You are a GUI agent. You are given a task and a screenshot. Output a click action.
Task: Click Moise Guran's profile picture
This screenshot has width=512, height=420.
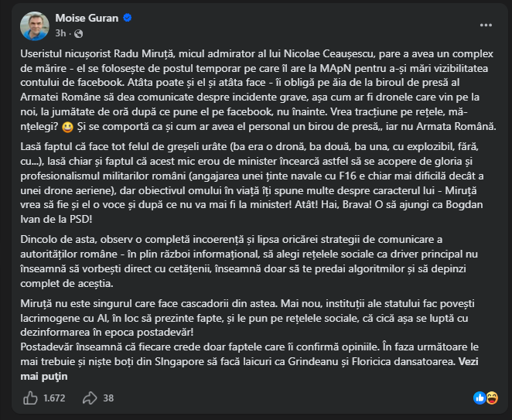point(35,26)
